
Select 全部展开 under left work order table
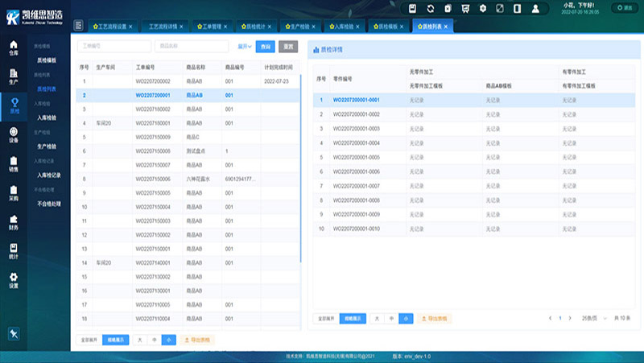pos(89,340)
